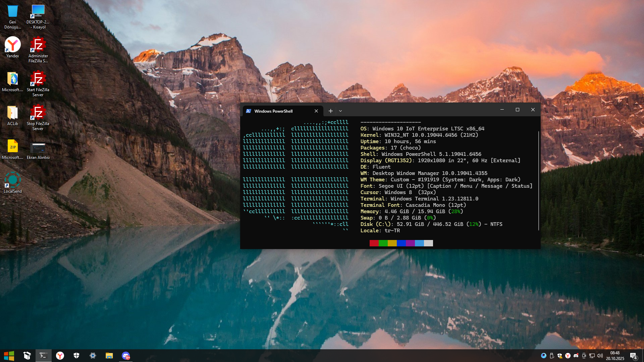Click the Shell line 'Windows PowerShell 5.1.19041.6456'
Image resolution: width=644 pixels, height=362 pixels.
[421, 154]
